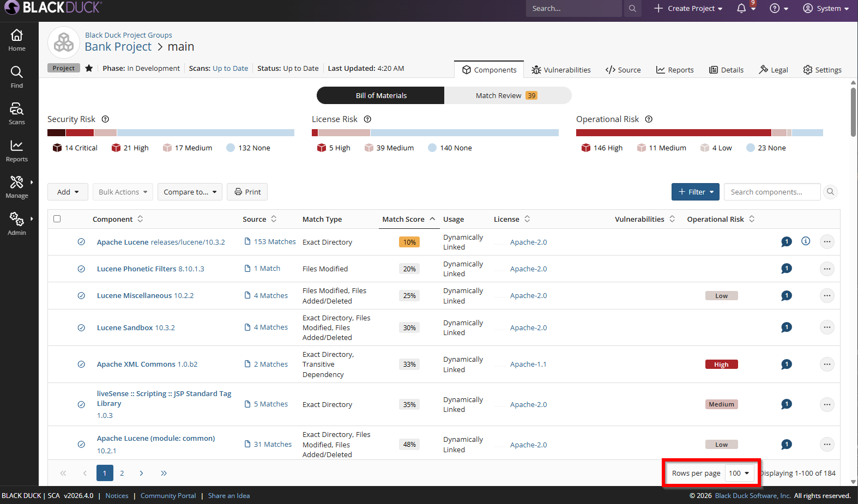The image size is (858, 504).
Task: Open the Create Project dropdown
Action: click(688, 8)
